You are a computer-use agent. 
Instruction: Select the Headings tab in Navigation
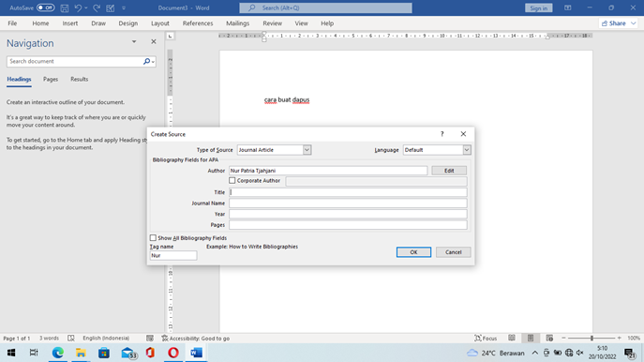coord(19,80)
